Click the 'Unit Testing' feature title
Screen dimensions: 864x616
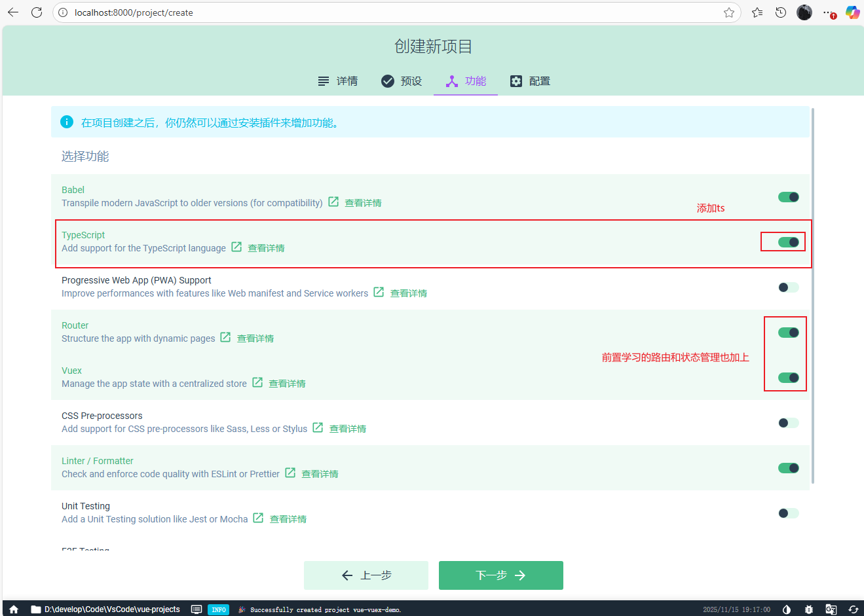tap(86, 506)
